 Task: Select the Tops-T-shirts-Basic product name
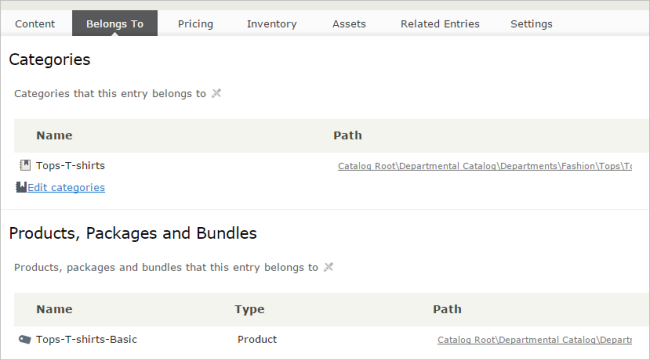(87, 339)
